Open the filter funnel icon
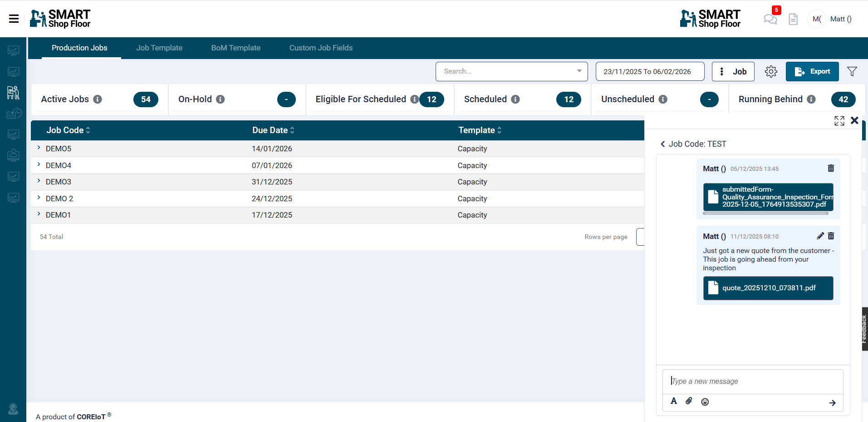Screen dimensions: 868x422 [852, 72]
